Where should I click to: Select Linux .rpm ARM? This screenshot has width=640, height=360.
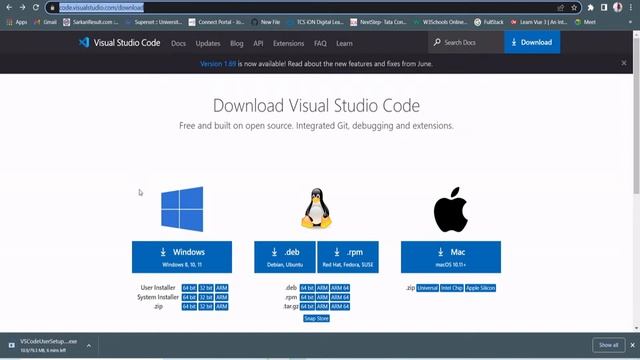322,297
